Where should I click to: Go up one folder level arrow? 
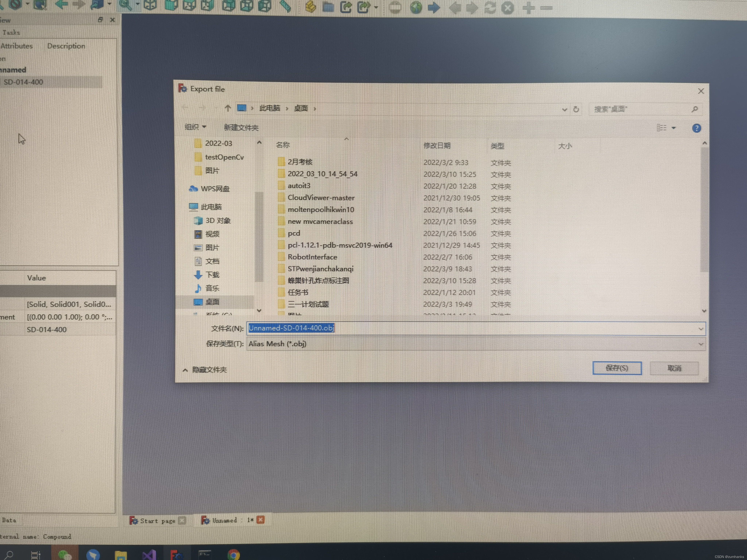pos(228,108)
